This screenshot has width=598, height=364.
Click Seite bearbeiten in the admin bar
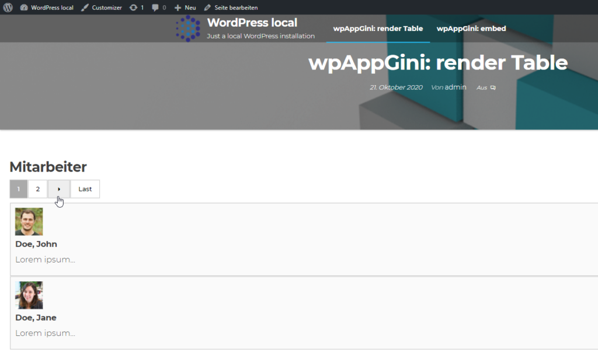[x=231, y=7]
